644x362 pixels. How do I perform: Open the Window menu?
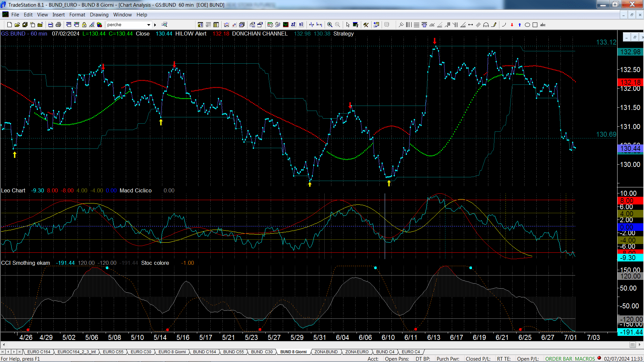tap(122, 15)
